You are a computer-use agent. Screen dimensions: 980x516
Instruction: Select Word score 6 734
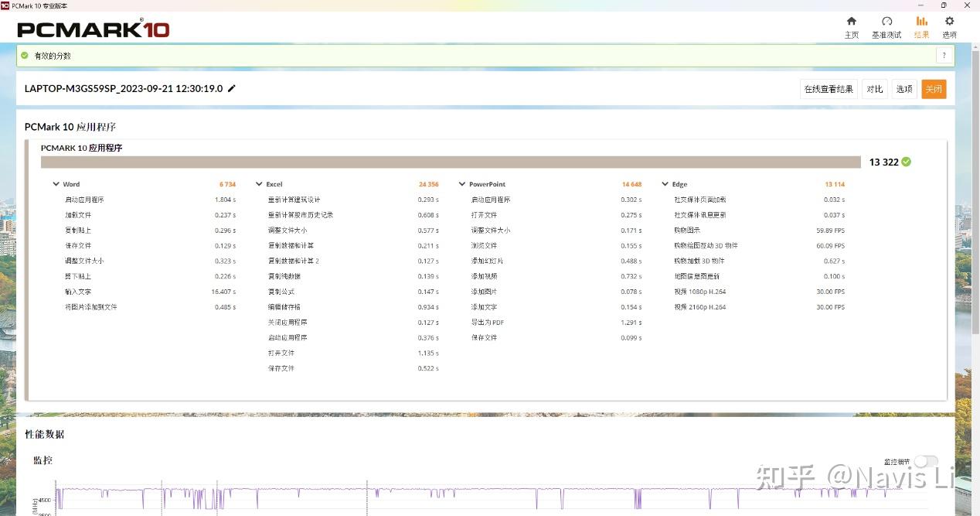[227, 184]
